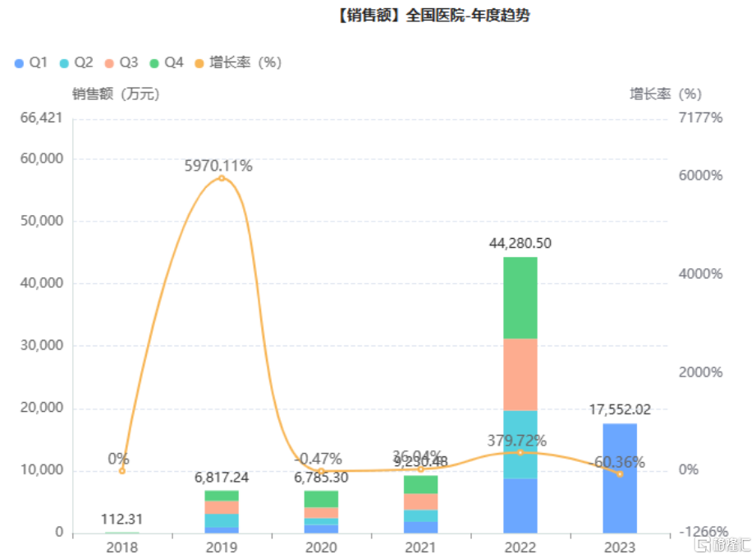Click the 20,000 left axis value
The height and width of the screenshot is (558, 756).
coord(42,408)
